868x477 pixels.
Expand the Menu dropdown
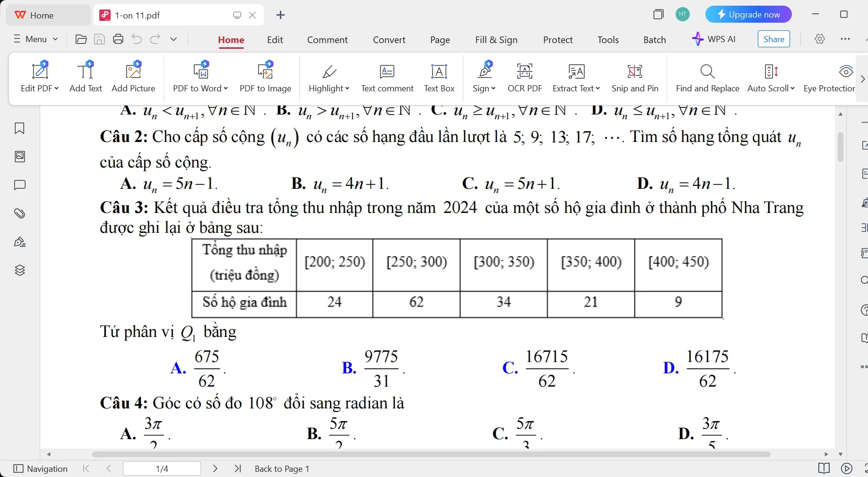tap(35, 39)
